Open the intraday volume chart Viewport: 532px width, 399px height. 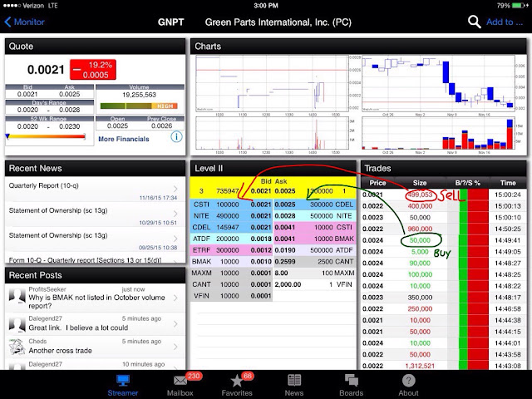click(273, 133)
